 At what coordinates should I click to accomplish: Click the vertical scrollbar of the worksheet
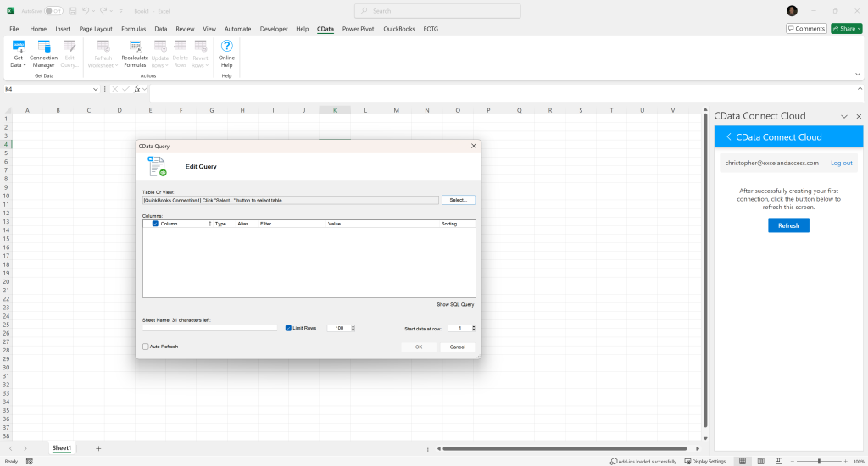pos(704,269)
